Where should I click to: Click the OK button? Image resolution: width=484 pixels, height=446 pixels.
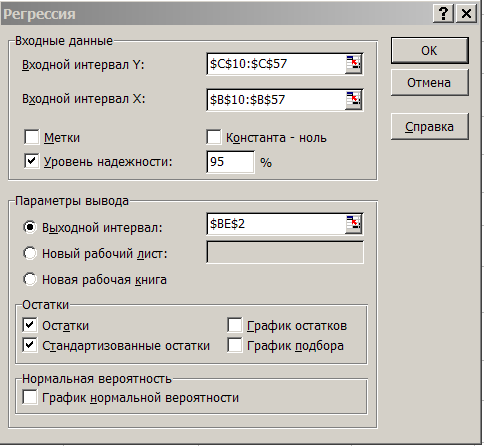(x=430, y=50)
